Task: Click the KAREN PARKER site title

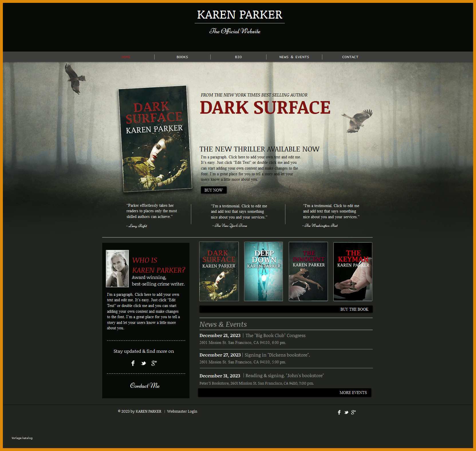Action: (x=240, y=15)
